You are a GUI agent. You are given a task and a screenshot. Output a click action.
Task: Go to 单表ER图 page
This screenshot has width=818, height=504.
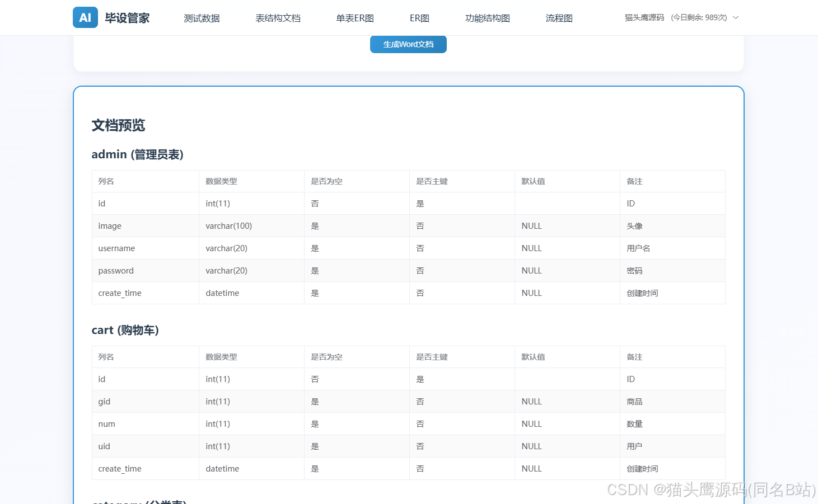coord(355,18)
